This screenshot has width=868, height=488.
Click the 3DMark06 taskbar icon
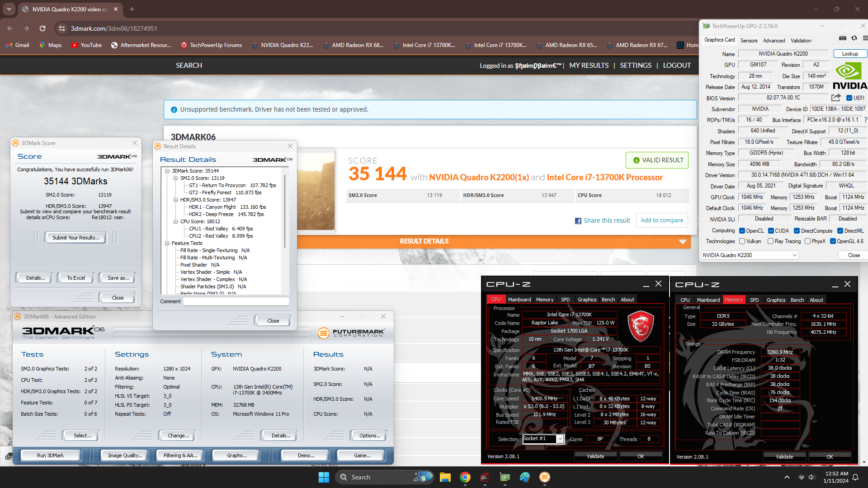click(x=544, y=477)
